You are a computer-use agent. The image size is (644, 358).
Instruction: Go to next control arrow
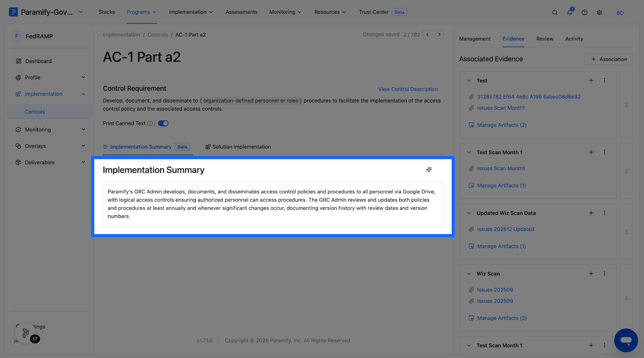tap(439, 35)
